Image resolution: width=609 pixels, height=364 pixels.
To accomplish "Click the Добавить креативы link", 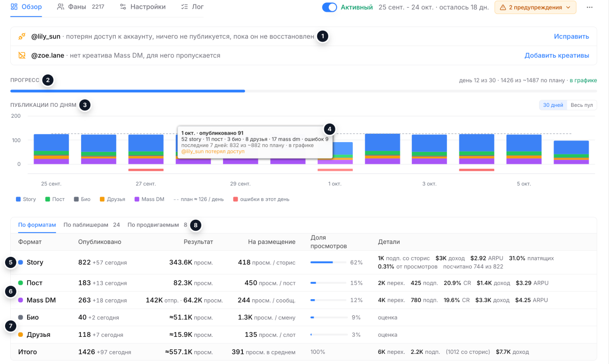I will point(557,56).
